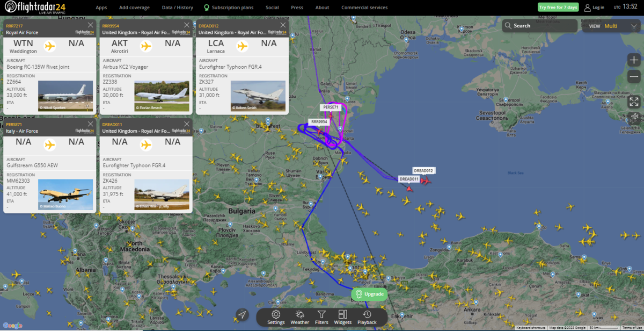Click the route plane icon in DREAD012 card
Viewport: 644px width, 331px height.
pos(242,46)
